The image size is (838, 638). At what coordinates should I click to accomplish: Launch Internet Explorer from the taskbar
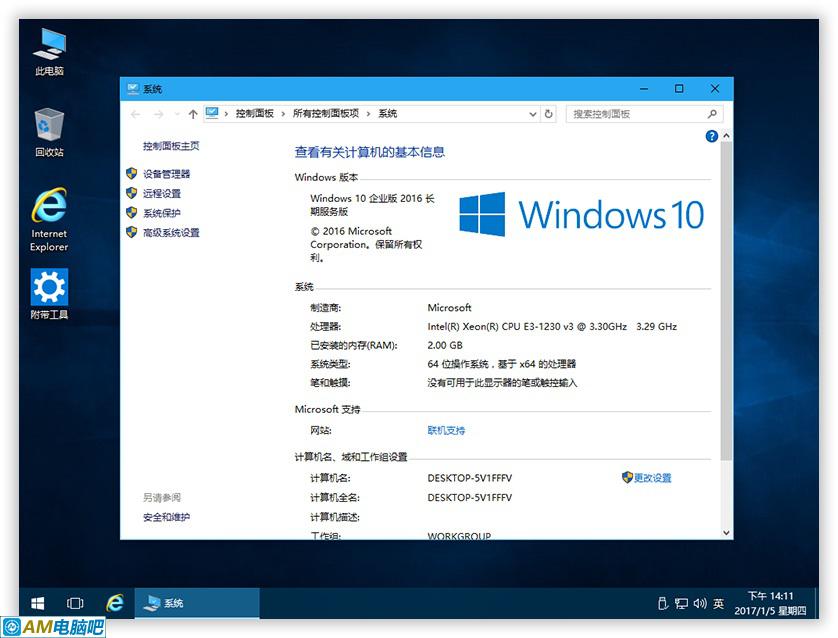tap(114, 604)
